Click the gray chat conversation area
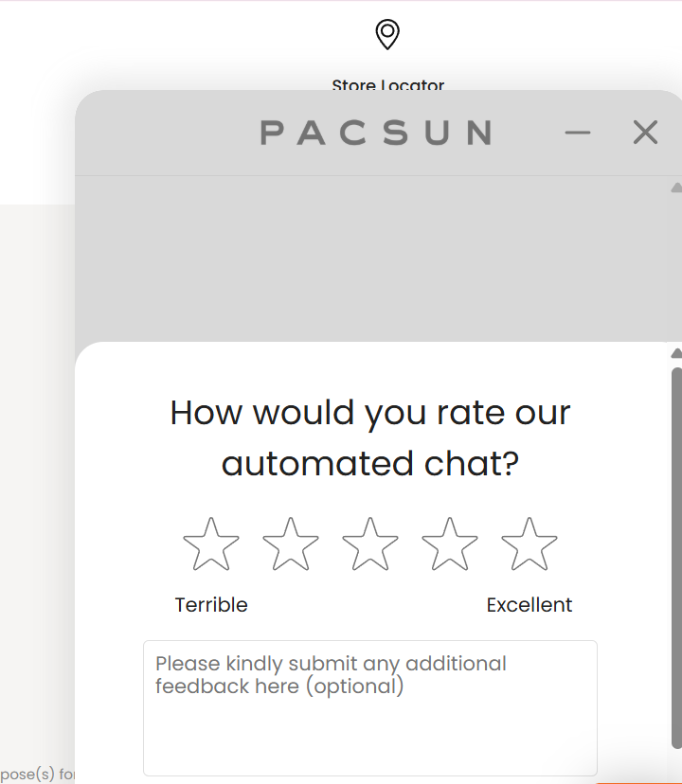682x784 pixels. point(369,256)
